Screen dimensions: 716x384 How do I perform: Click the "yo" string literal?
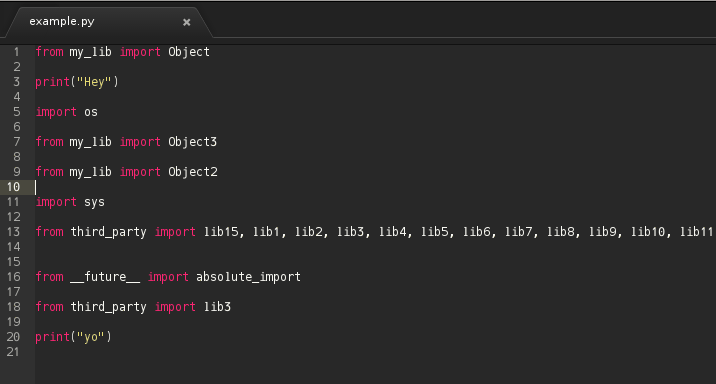(x=91, y=337)
